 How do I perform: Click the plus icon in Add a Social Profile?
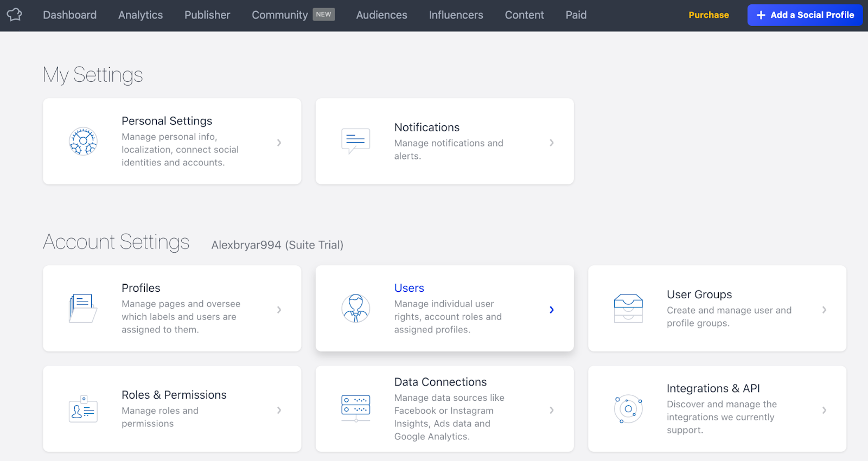[761, 15]
